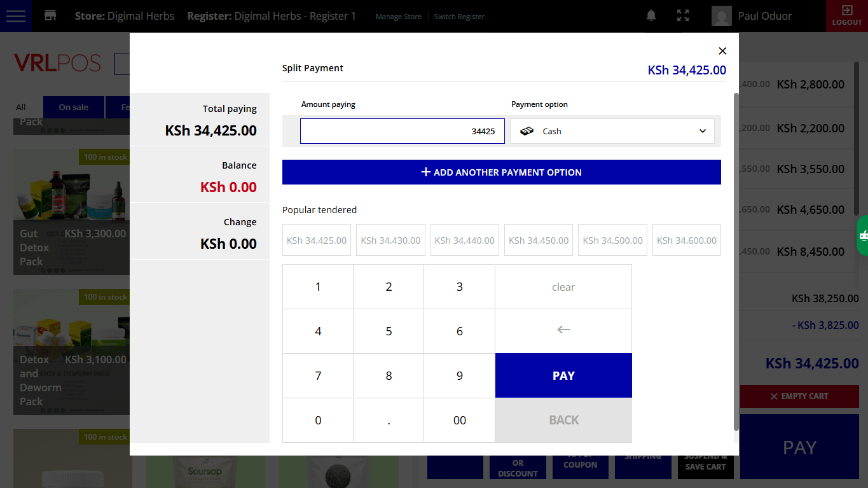
Task: Click the Amount paying input field
Action: (x=403, y=131)
